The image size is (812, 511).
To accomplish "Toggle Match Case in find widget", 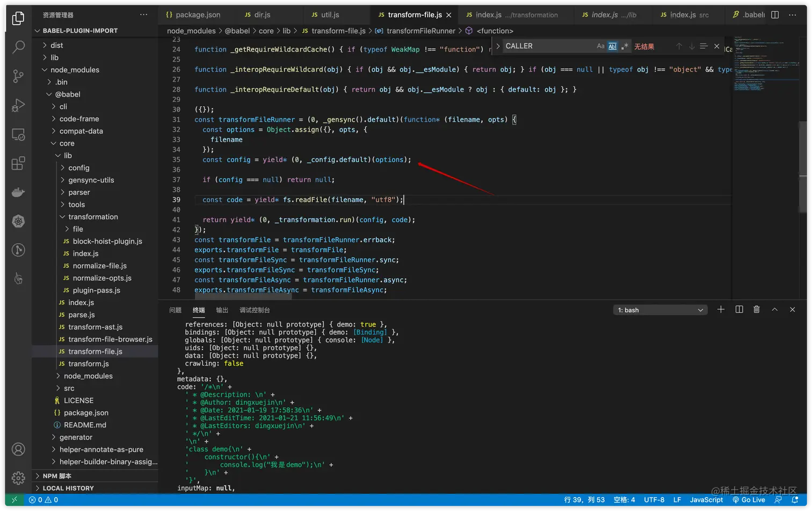I will [x=600, y=46].
